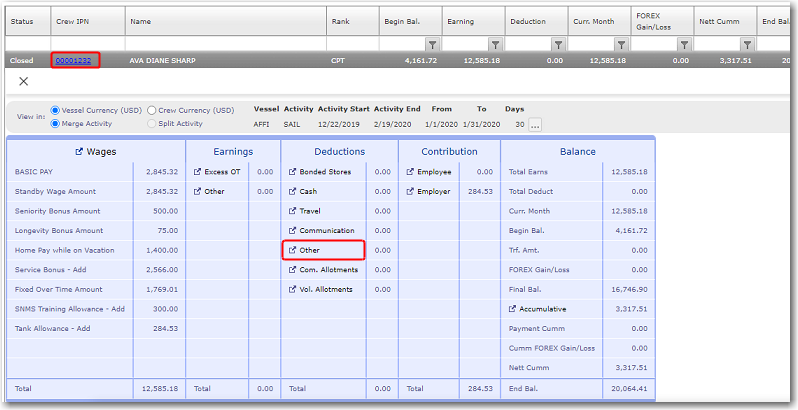Open crew IPN 00001222 link
798x410 pixels.
(x=75, y=60)
